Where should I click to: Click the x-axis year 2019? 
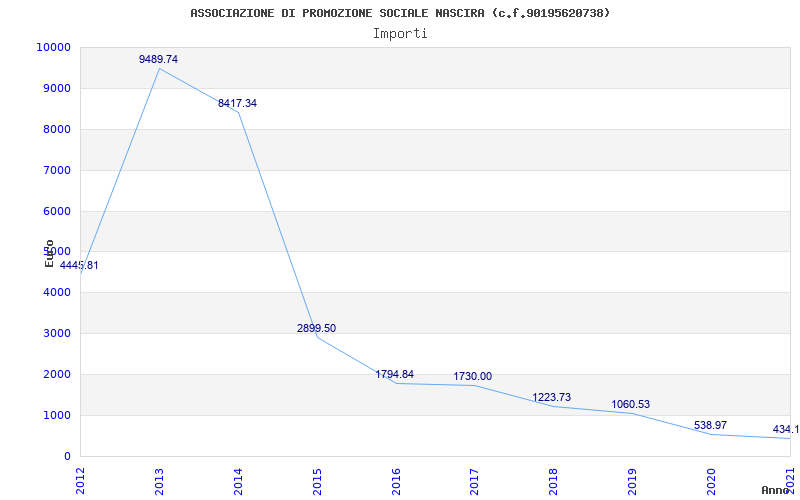632,481
